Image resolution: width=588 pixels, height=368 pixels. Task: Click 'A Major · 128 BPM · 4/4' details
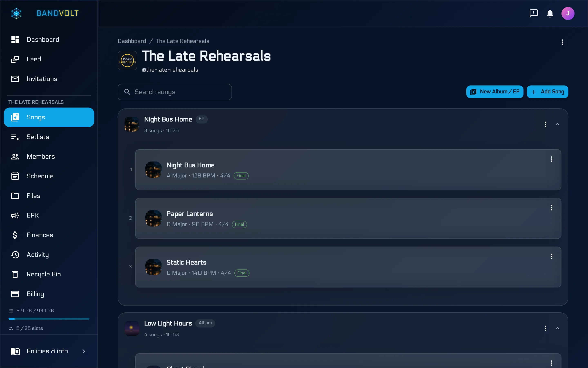(198, 176)
